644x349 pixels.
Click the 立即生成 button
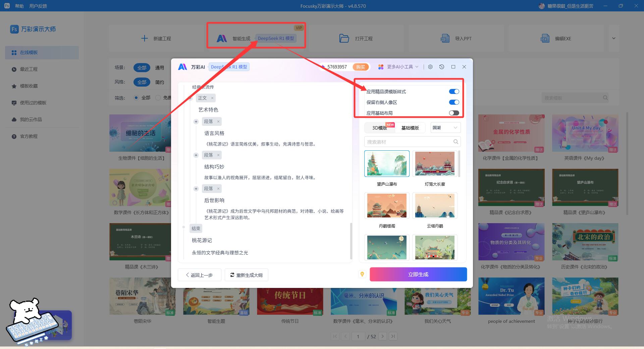coord(418,274)
